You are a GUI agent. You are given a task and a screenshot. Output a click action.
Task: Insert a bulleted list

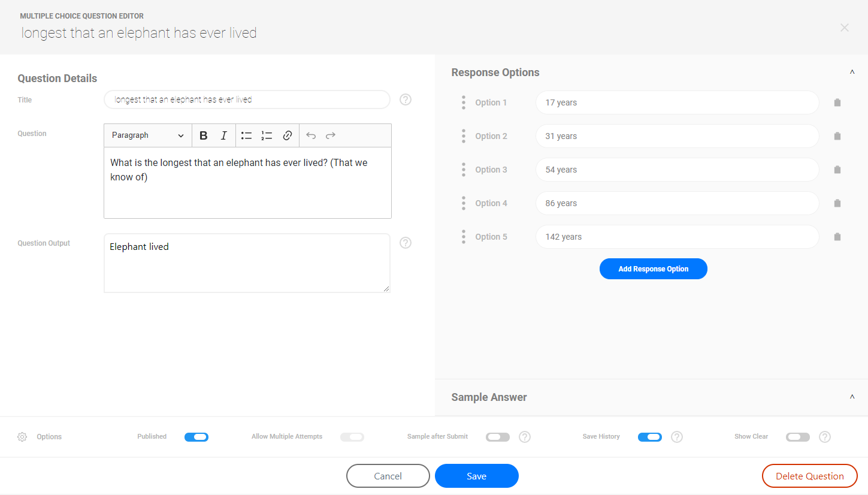[246, 135]
